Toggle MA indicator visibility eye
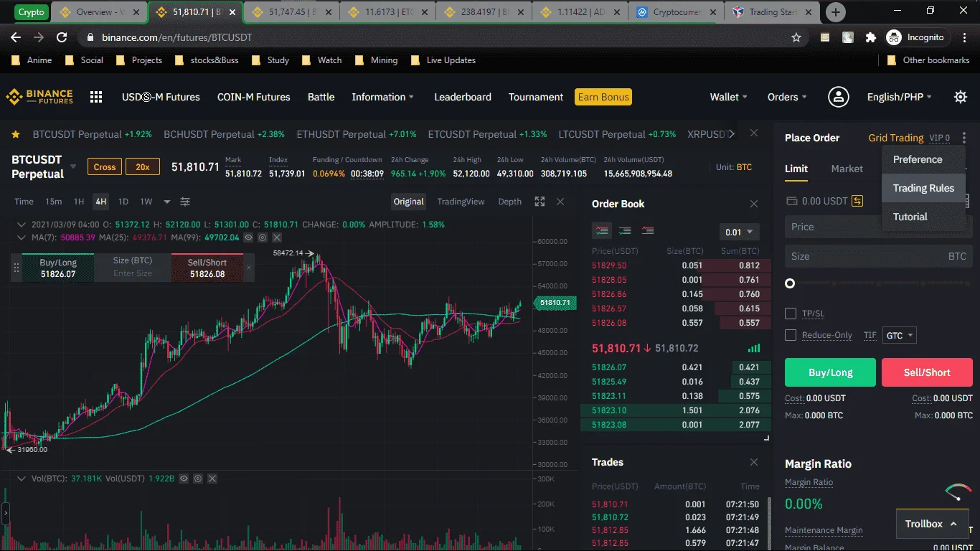The height and width of the screenshot is (551, 980). 248,237
